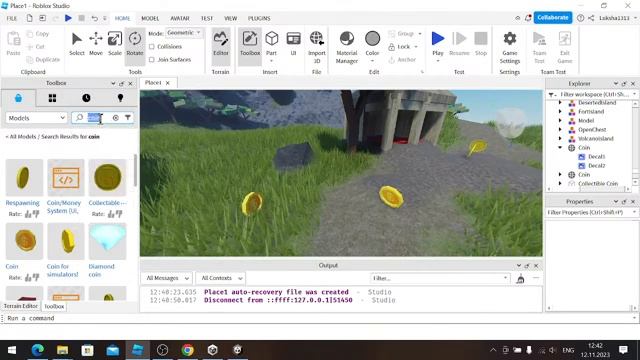Open the Toolbox Creations bulb tab
Screen dimensions: 640x360
point(120,98)
